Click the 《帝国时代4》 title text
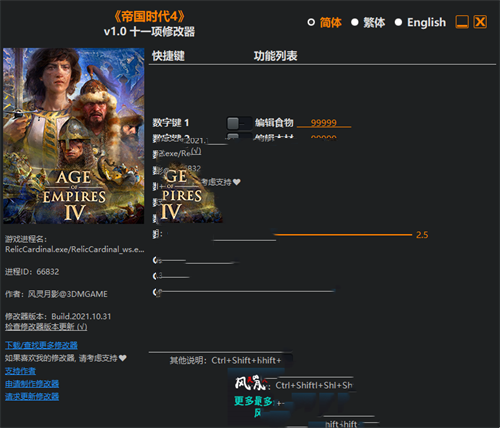Viewport: 500px width, 428px height. pyautogui.click(x=149, y=16)
